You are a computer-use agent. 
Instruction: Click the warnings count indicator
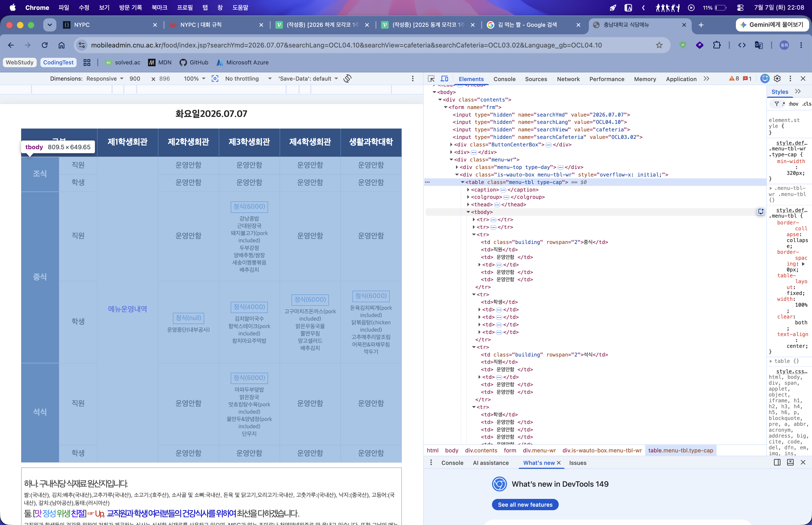tap(734, 79)
